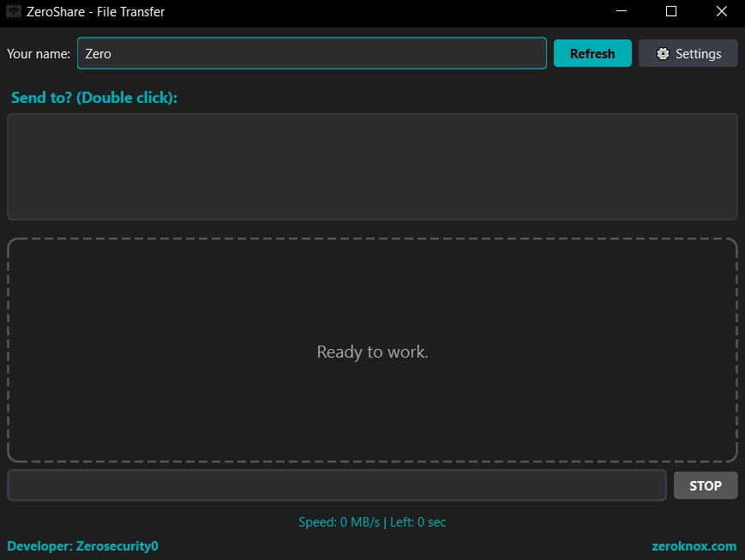Visit the zeroknox.com link
The image size is (745, 560).
point(694,546)
